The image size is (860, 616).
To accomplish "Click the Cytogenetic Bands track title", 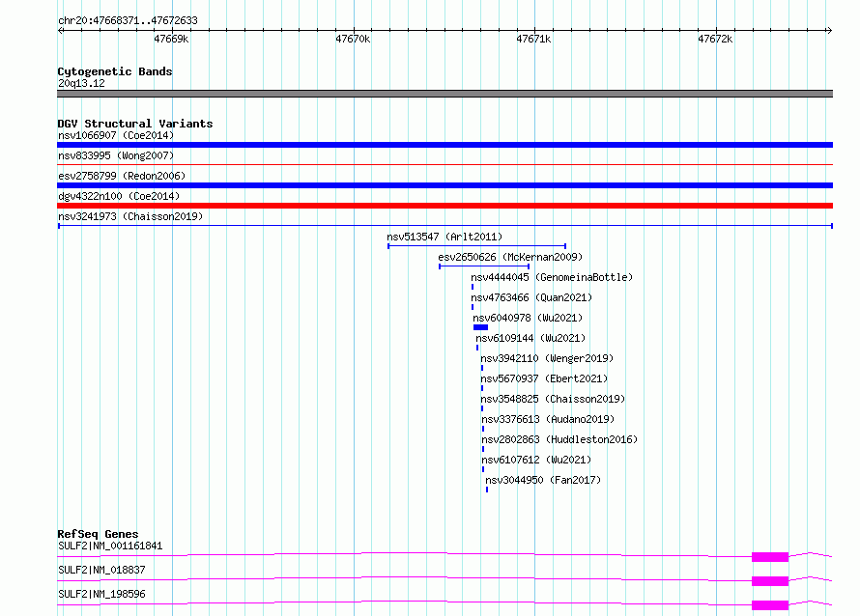I will (115, 71).
